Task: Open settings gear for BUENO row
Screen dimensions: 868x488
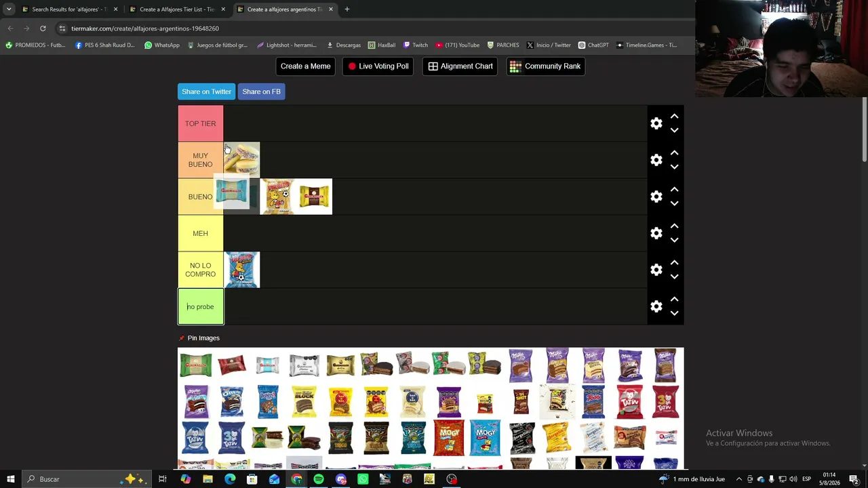Action: coord(656,197)
